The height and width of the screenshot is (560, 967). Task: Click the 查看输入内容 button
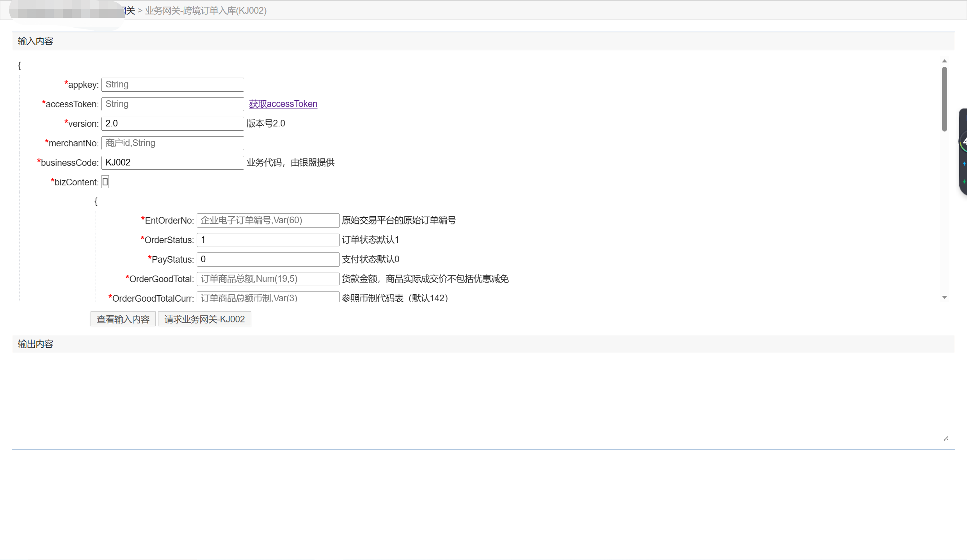click(123, 319)
